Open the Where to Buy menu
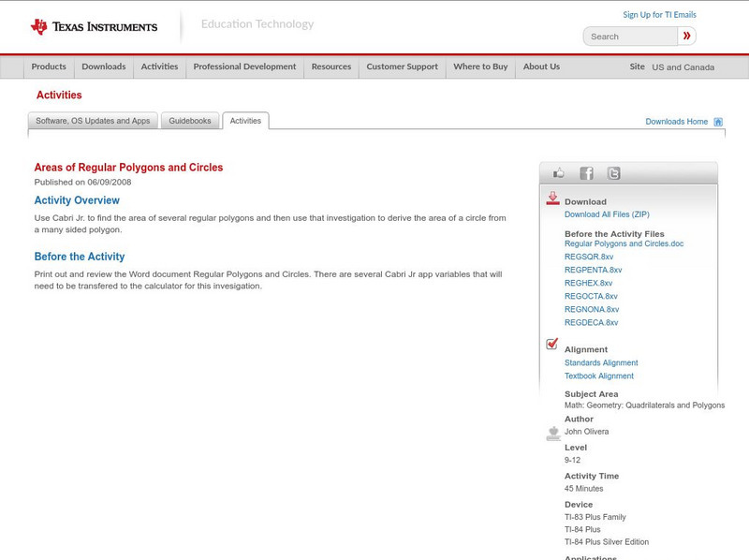The height and width of the screenshot is (560, 749). 480,66
